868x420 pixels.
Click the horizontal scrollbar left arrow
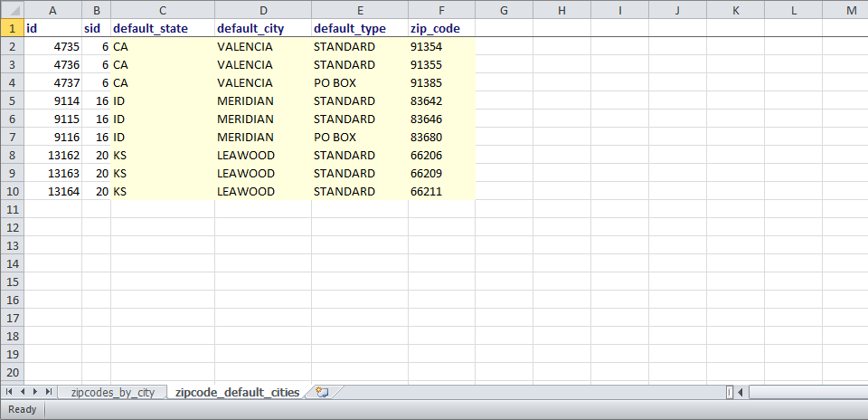[x=740, y=392]
